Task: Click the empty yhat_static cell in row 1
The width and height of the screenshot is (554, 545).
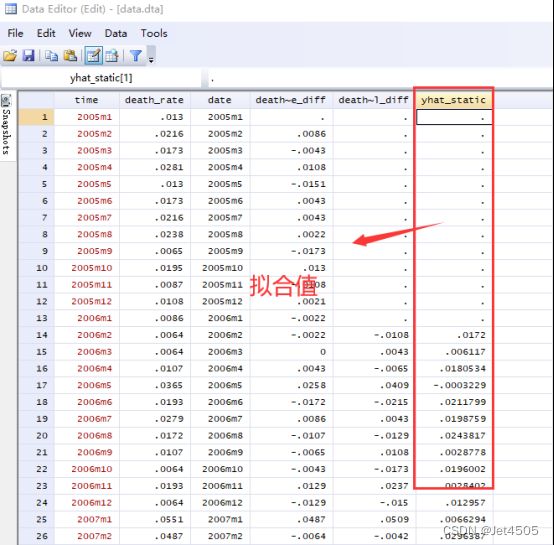Action: click(454, 117)
